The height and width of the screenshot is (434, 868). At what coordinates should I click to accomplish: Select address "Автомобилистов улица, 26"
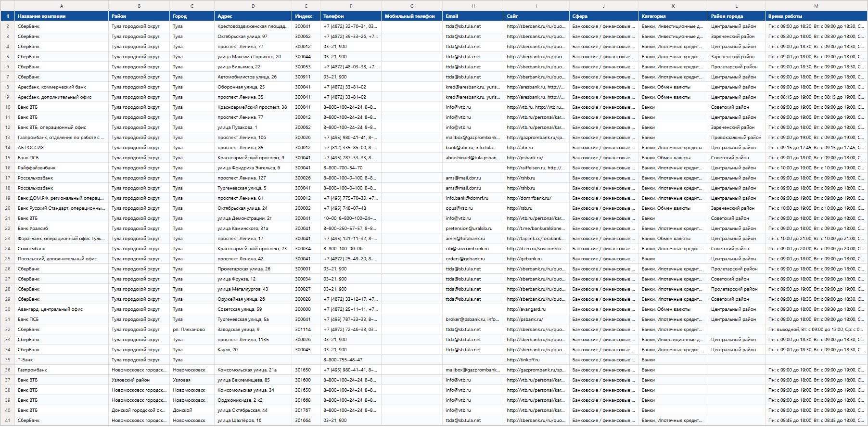point(253,77)
